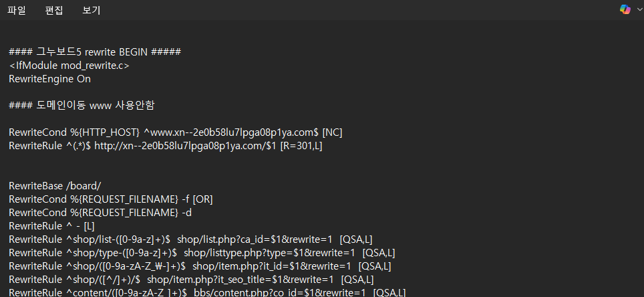Click the '그누보드5 rewrite BEGIN' comment line

point(95,52)
